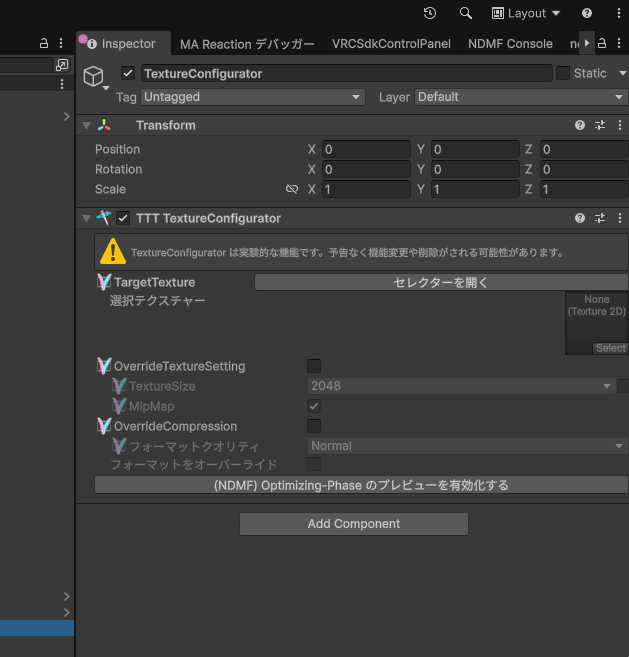Open the search magnifier in top toolbar

click(x=466, y=13)
